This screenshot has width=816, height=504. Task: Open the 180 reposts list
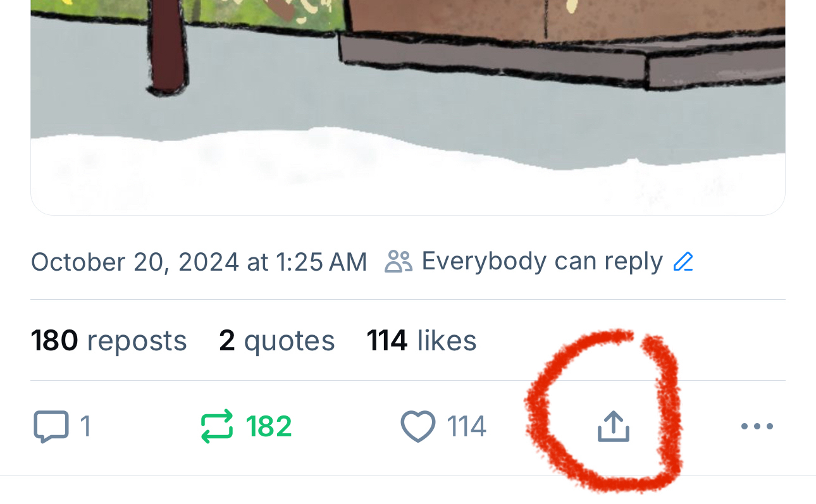click(x=109, y=341)
